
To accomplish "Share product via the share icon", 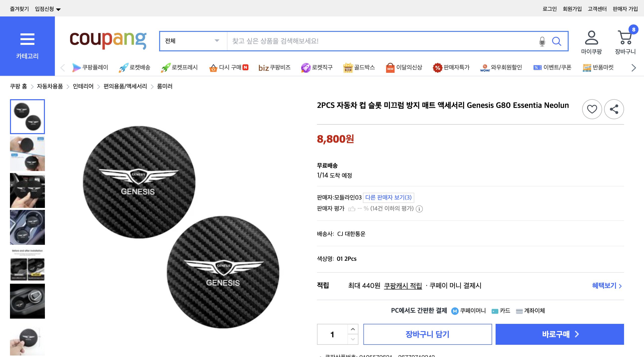I will [x=614, y=109].
